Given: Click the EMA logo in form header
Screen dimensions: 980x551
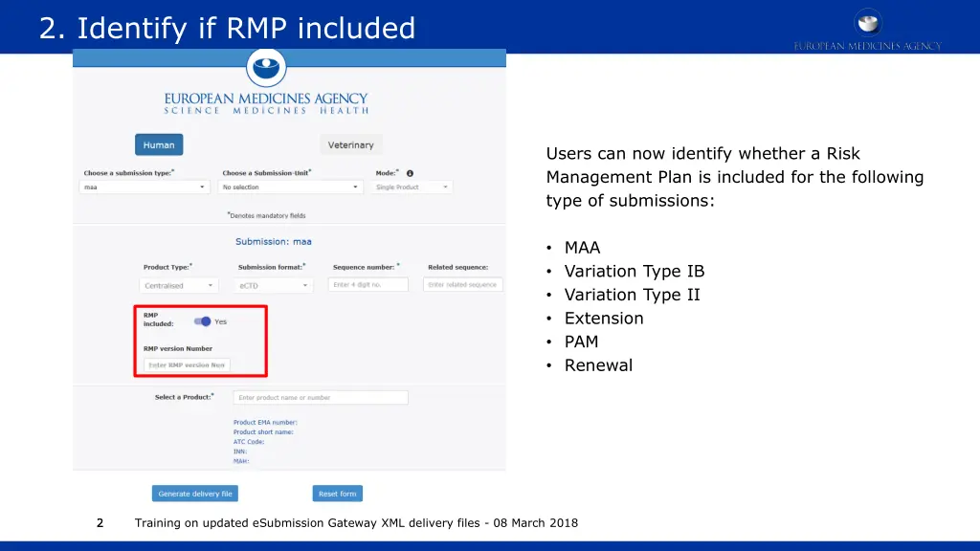Looking at the screenshot, I should [266, 82].
